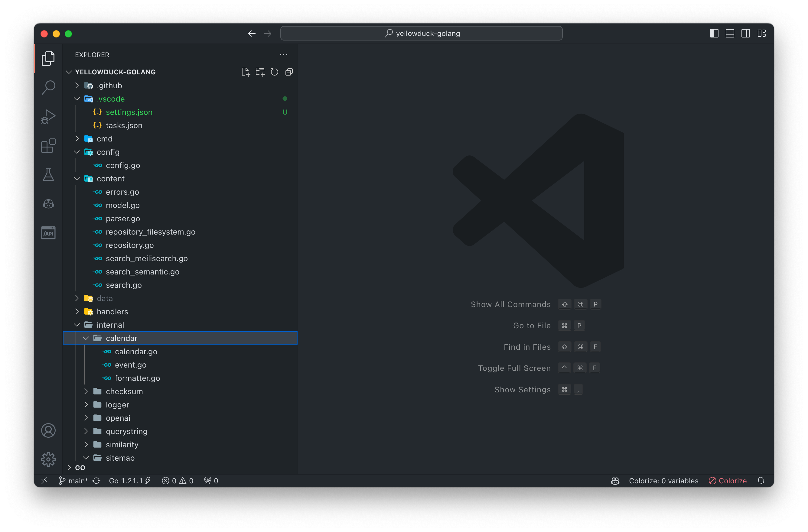
Task: Open remote window indicator
Action: 44,480
